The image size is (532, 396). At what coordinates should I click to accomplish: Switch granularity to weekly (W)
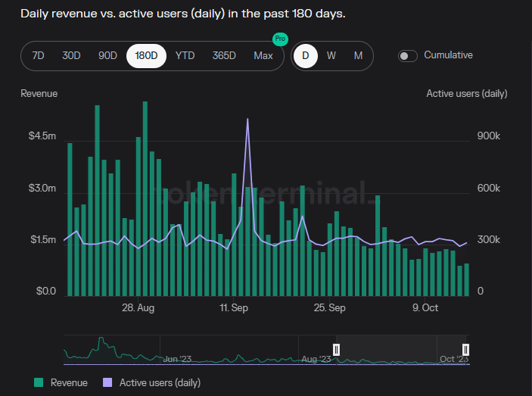coord(331,55)
